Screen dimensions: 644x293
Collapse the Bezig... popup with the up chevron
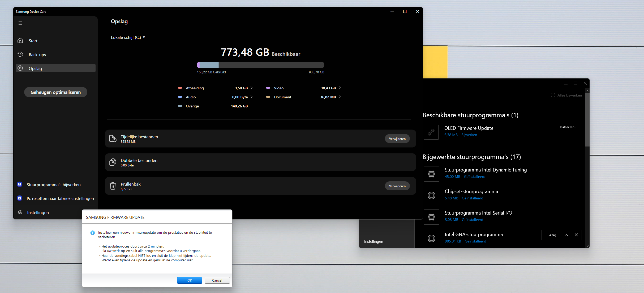tap(566, 235)
